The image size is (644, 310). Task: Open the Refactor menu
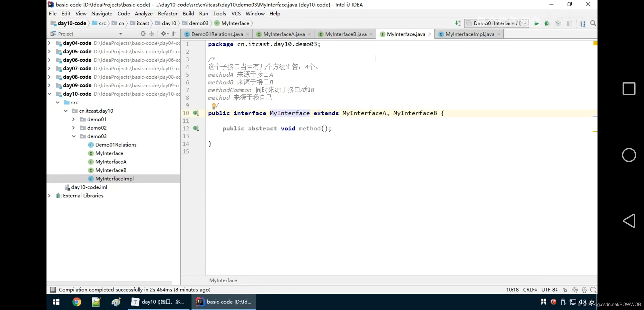(168, 14)
